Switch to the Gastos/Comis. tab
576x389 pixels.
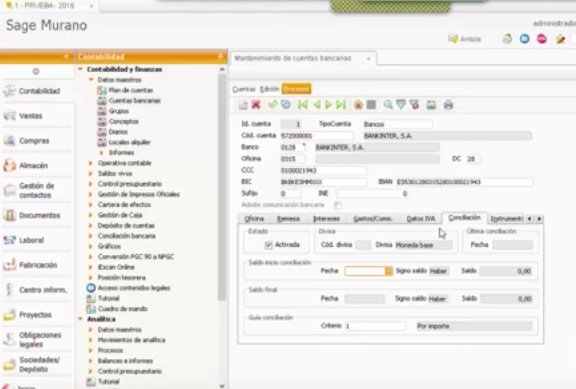point(373,219)
